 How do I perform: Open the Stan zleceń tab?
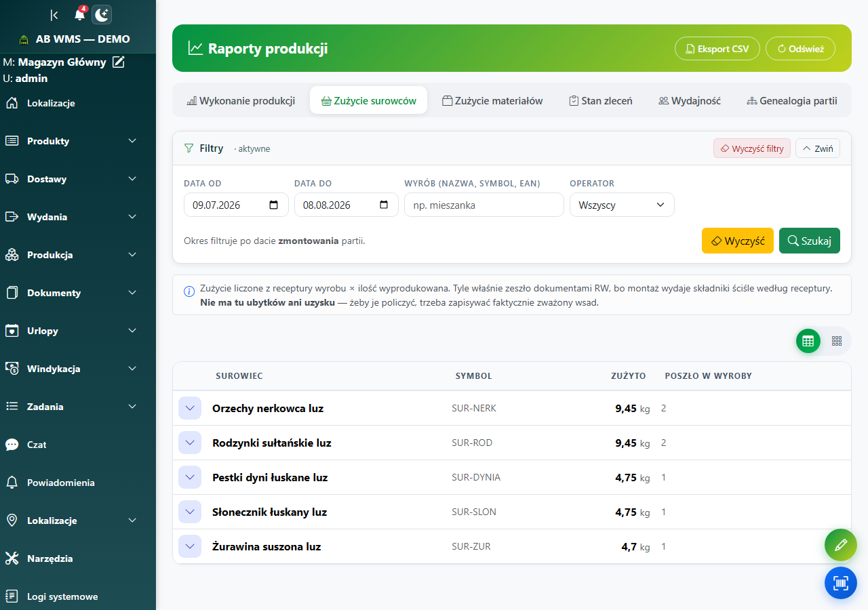pyautogui.click(x=601, y=100)
